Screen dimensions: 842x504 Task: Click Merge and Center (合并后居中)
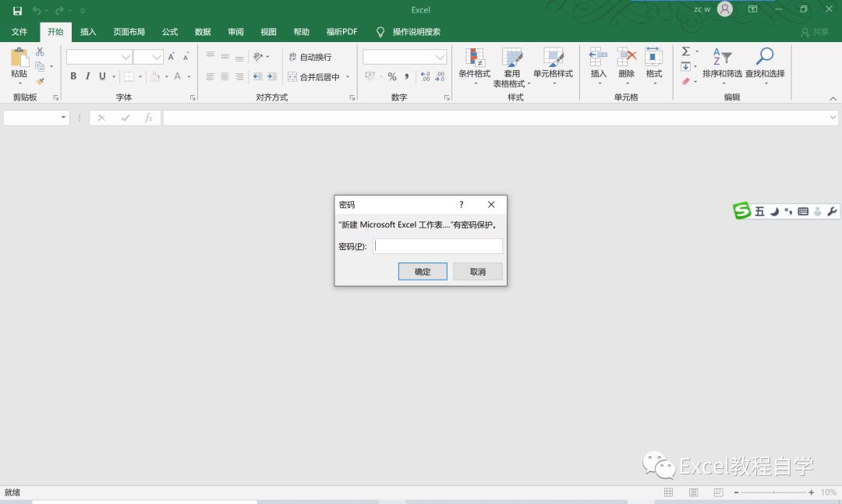314,77
